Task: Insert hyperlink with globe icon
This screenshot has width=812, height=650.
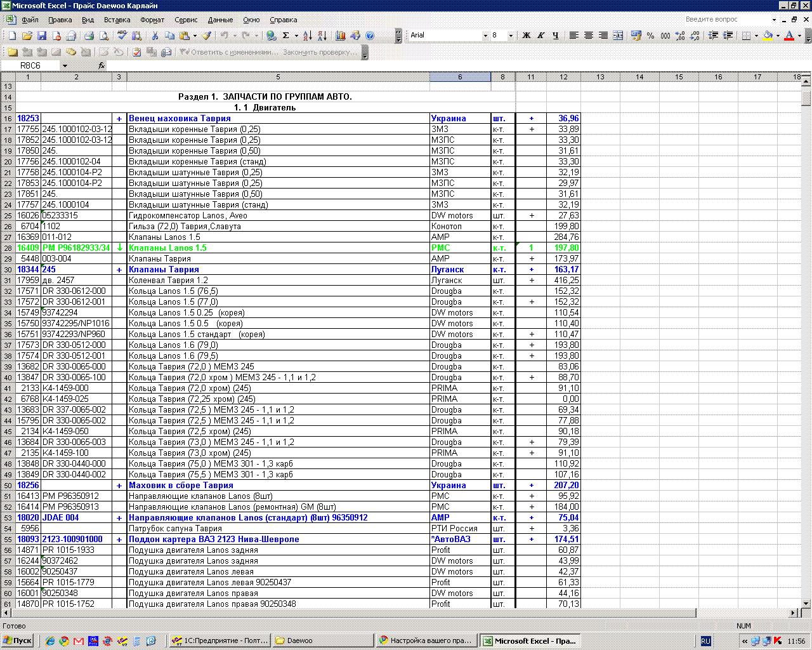Action: pyautogui.click(x=272, y=36)
